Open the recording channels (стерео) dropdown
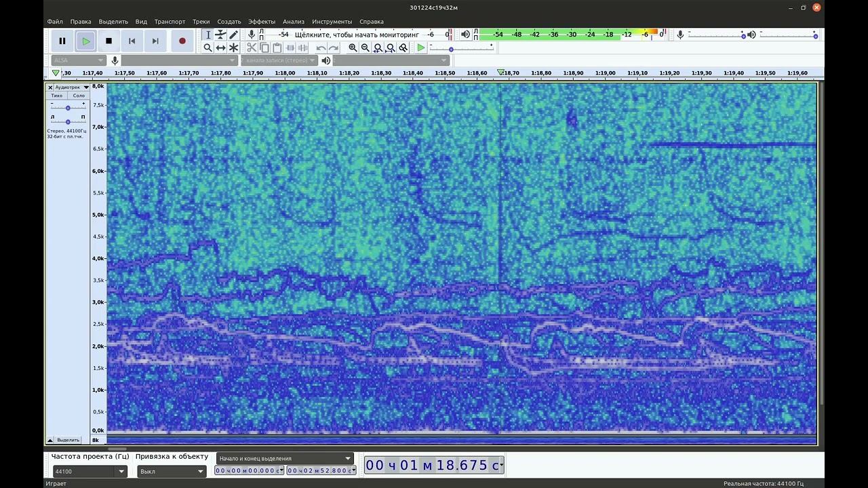The height and width of the screenshot is (488, 868). coord(278,60)
